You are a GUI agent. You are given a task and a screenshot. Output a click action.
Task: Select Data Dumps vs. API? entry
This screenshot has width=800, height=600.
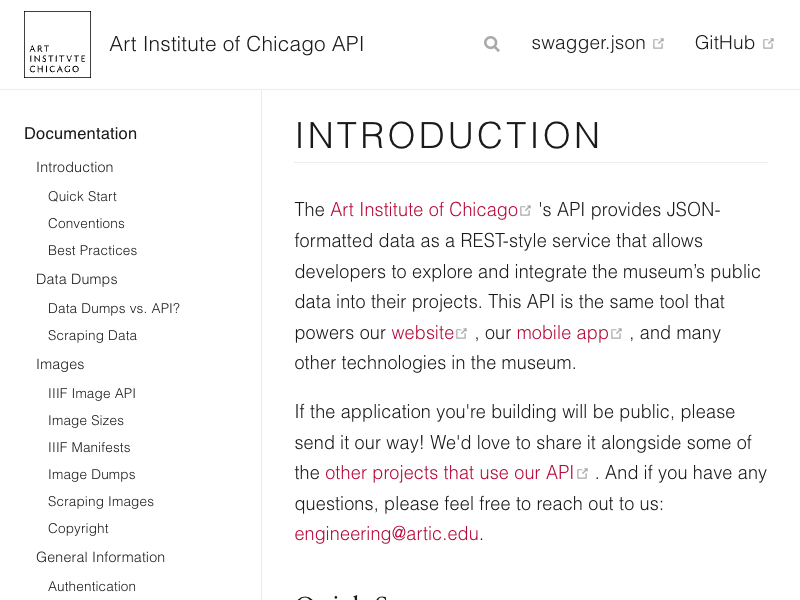(114, 308)
